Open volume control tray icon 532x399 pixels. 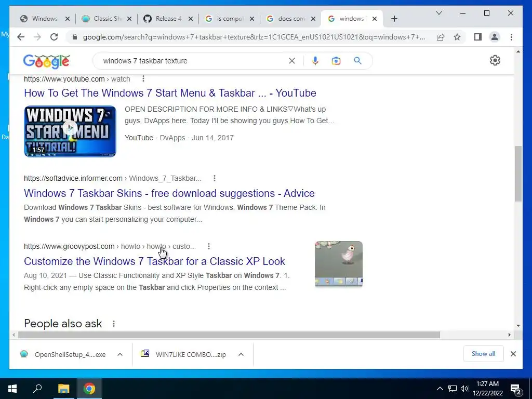pyautogui.click(x=464, y=389)
